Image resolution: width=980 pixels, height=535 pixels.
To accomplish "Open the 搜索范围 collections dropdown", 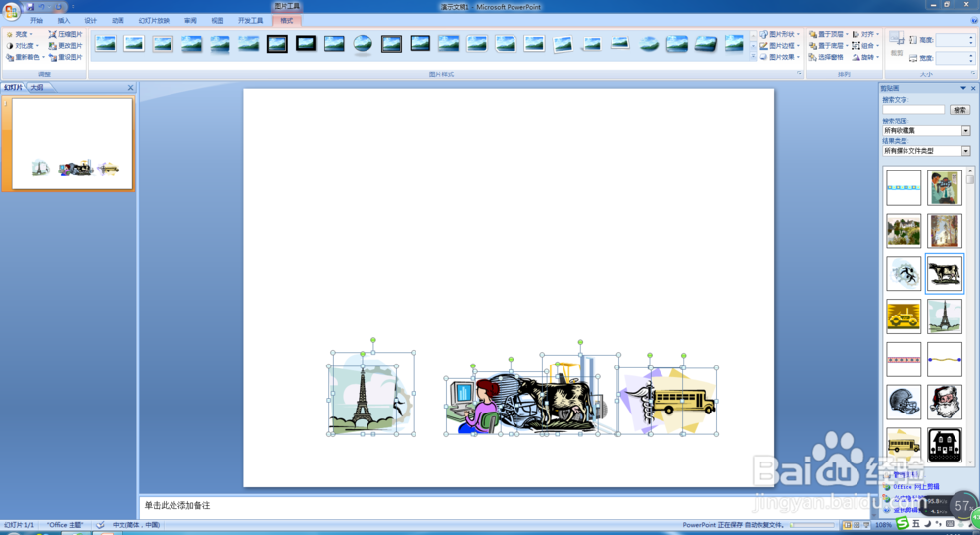I will (x=965, y=131).
